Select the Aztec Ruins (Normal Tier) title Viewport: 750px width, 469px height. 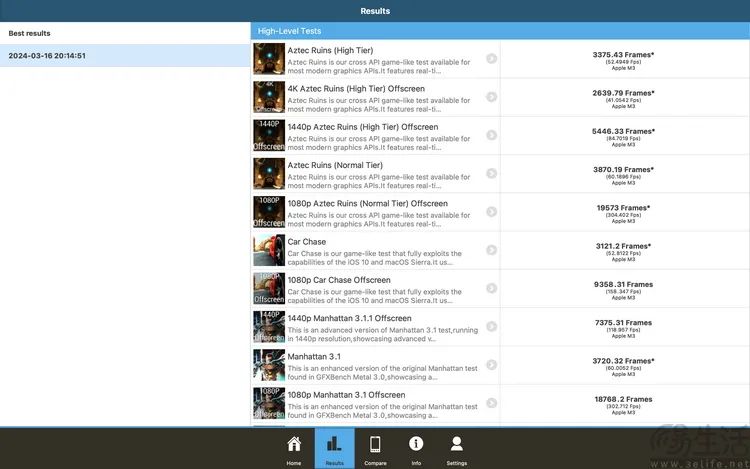[x=335, y=165]
